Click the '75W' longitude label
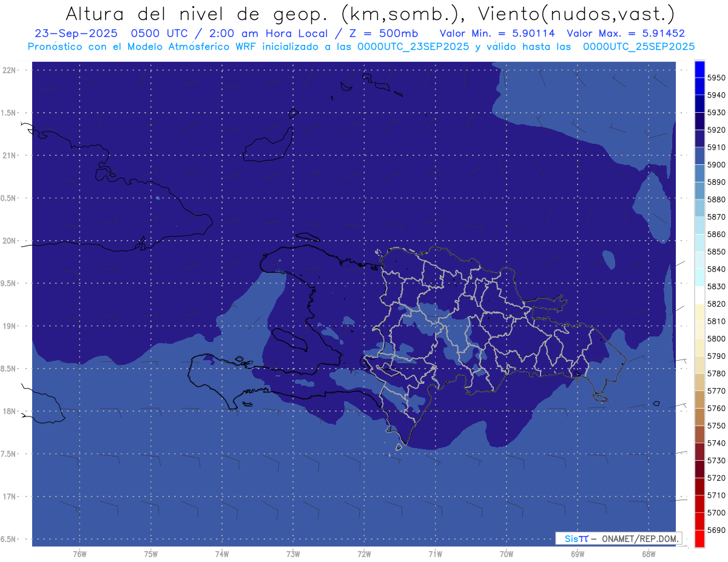The image size is (728, 562). 151,554
